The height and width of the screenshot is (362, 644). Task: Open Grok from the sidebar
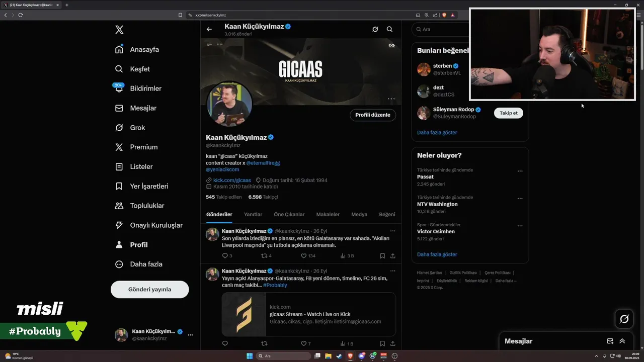coord(130,128)
